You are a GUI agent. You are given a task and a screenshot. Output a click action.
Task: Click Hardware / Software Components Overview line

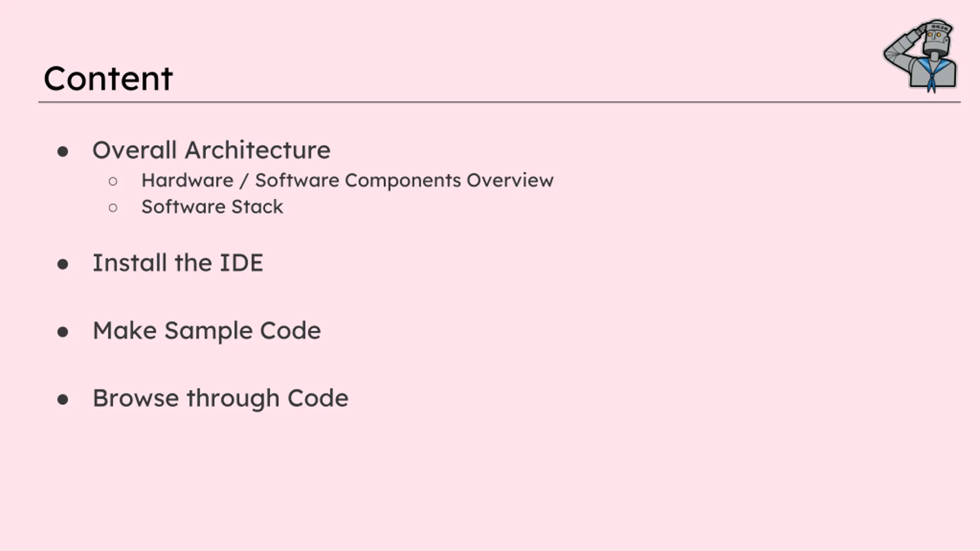click(x=347, y=181)
